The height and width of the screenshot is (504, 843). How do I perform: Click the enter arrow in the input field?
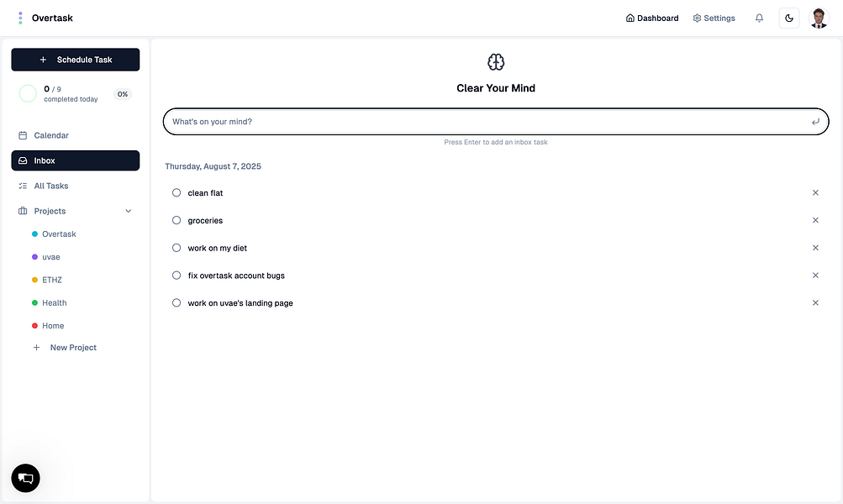pos(814,121)
